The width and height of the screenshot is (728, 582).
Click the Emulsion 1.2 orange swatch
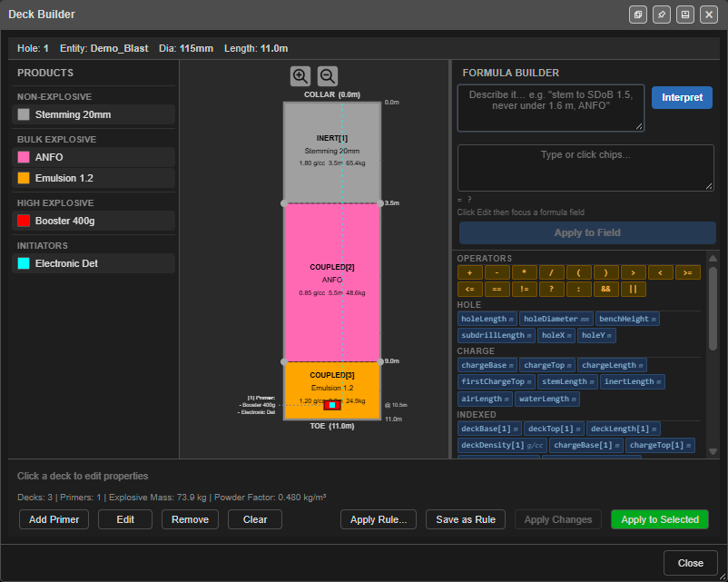(x=24, y=178)
